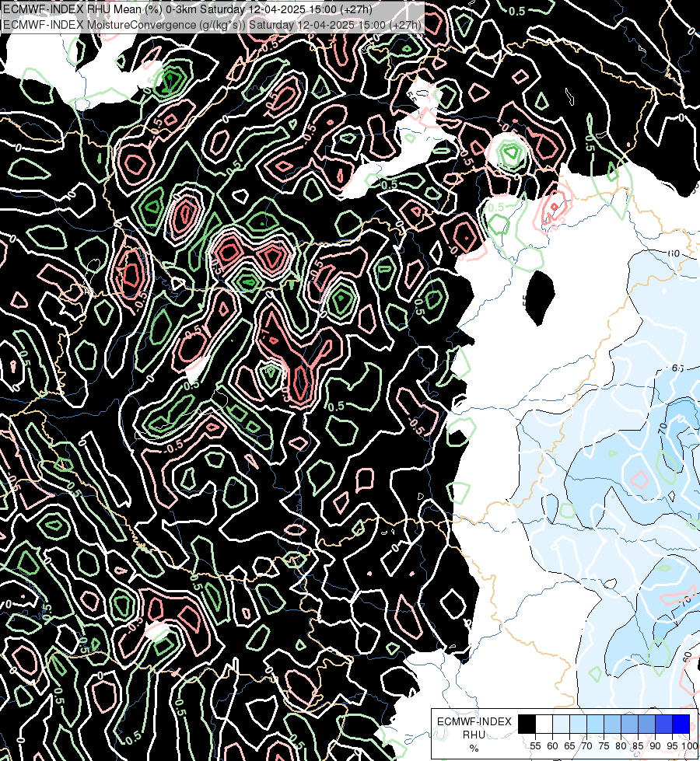Click the 'ECMWF-INDEX MoistureConvergence' title line

[x=212, y=25]
